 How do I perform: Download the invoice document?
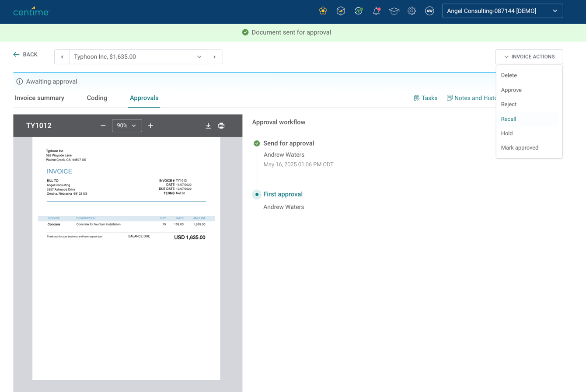(x=208, y=126)
